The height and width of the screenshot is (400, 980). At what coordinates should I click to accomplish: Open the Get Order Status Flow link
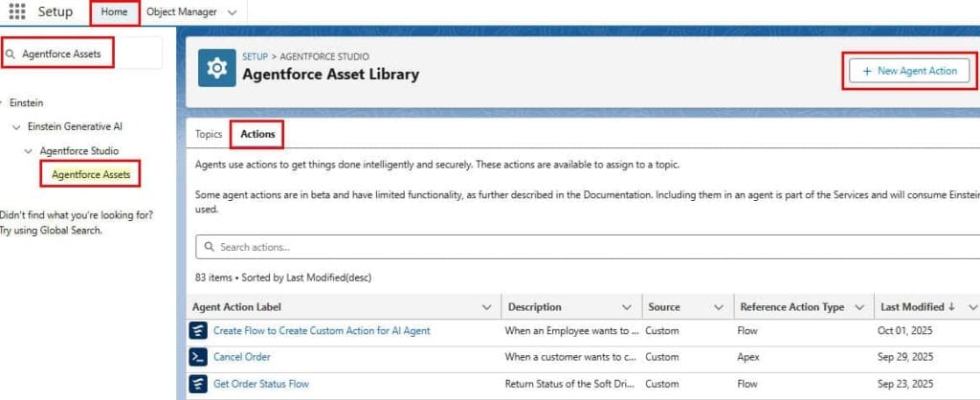261,383
